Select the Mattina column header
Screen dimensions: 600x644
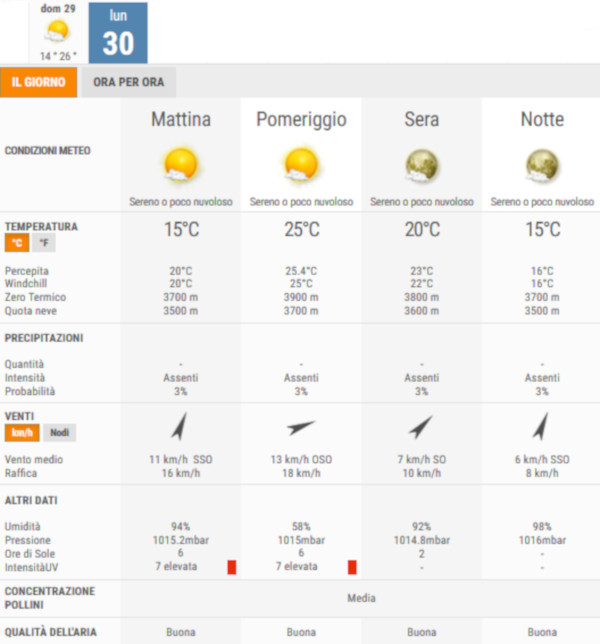[181, 120]
